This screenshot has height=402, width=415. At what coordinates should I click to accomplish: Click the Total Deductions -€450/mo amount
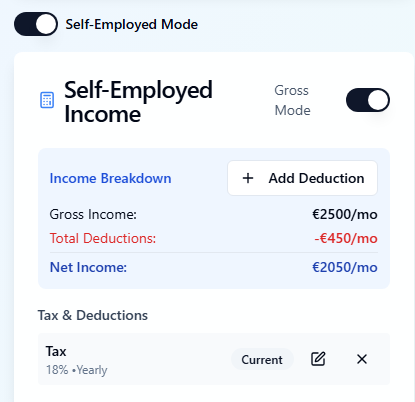346,238
